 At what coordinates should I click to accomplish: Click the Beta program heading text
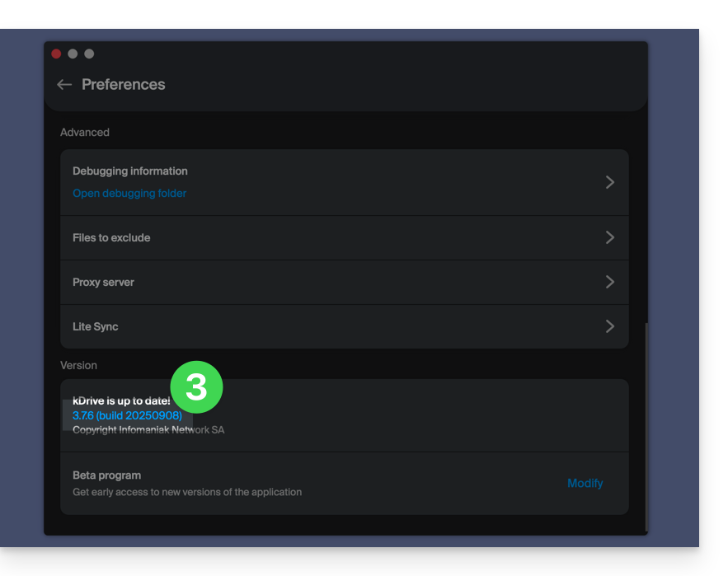[x=106, y=475]
